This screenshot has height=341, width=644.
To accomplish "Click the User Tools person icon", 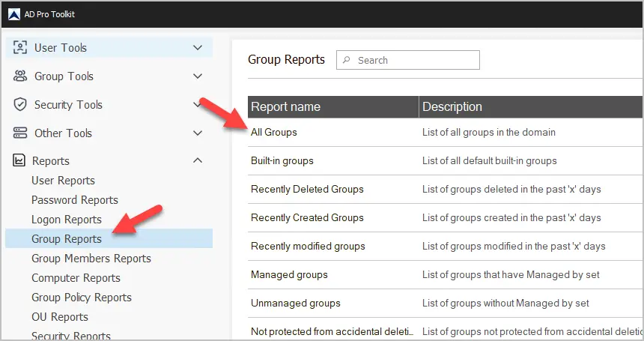I will 20,48.
